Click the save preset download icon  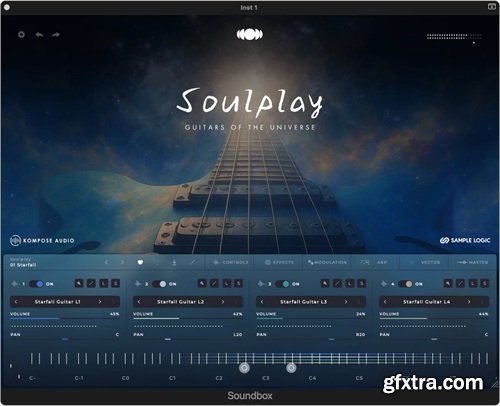point(174,263)
